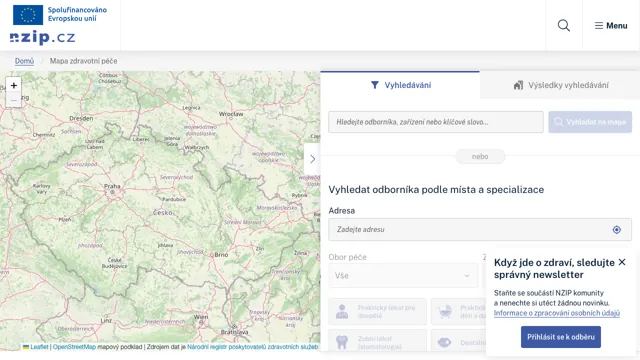Click Praha on the map
Image resolution: width=640 pixels, height=360 pixels.
[x=112, y=187]
